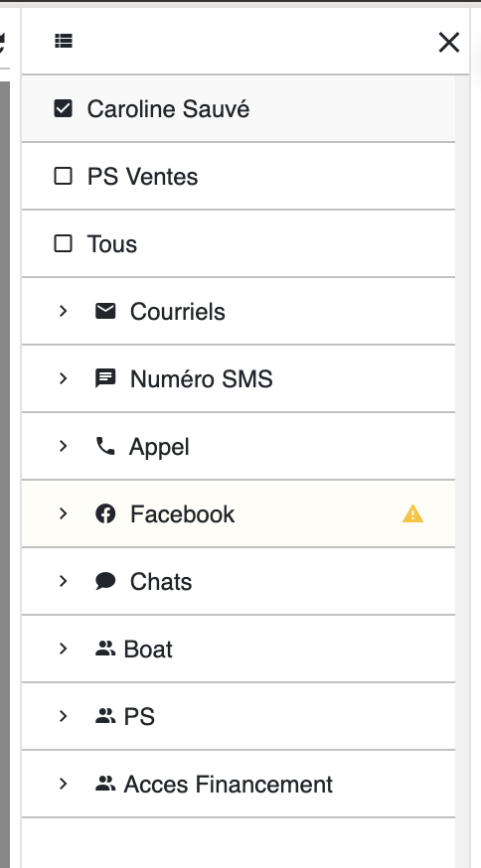This screenshot has height=868, width=481.
Task: Select the Chats label
Action: pos(161,582)
